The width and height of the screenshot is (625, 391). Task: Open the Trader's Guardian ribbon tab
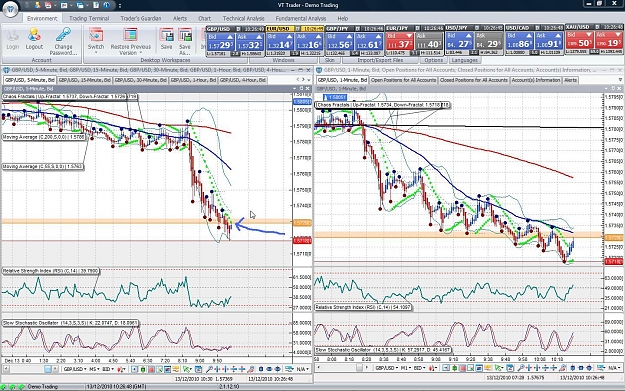(x=141, y=18)
